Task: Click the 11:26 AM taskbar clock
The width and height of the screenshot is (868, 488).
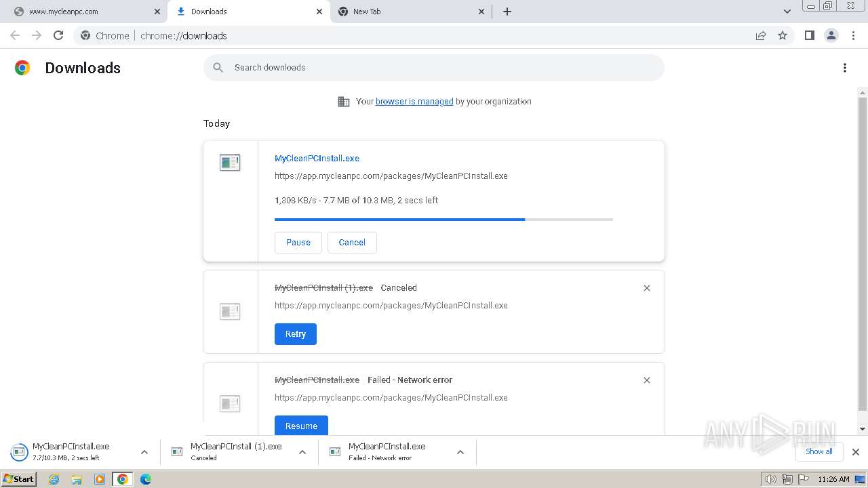Action: [833, 479]
